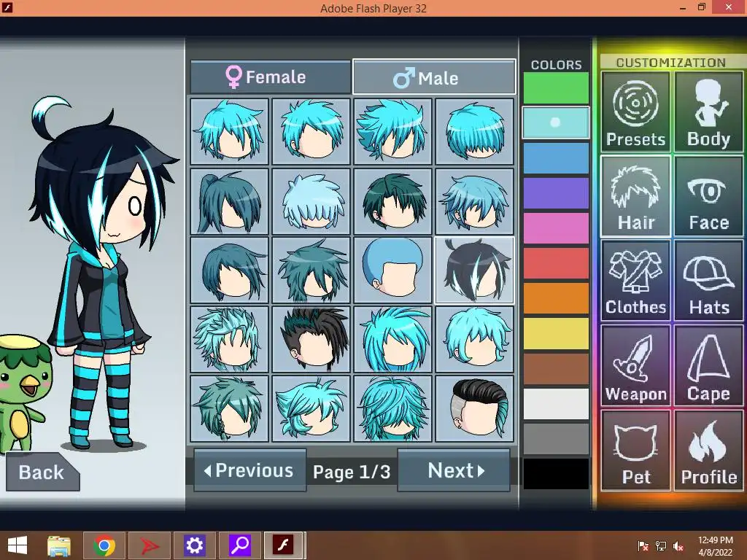Open the Body customization panel

click(708, 112)
